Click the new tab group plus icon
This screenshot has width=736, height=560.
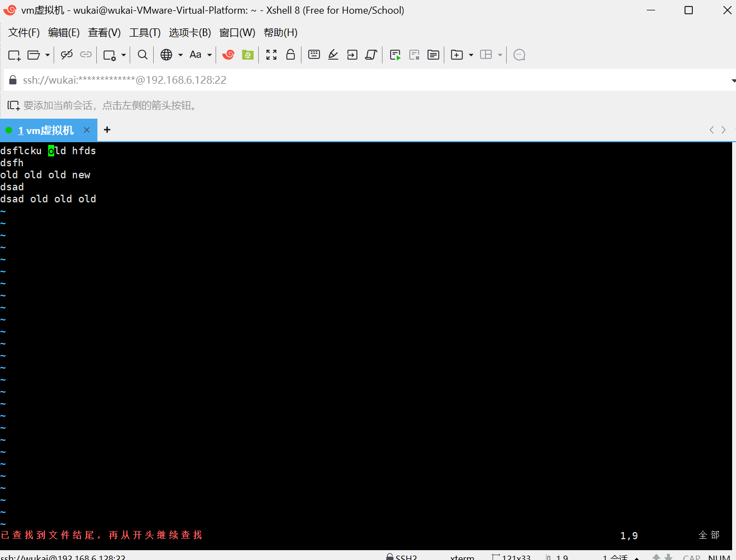[x=457, y=55]
